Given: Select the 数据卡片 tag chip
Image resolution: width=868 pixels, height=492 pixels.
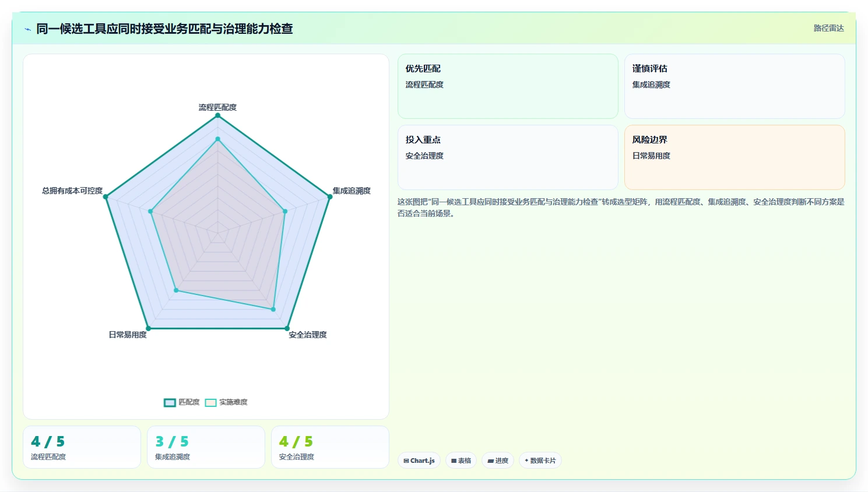Looking at the screenshot, I should [x=540, y=461].
